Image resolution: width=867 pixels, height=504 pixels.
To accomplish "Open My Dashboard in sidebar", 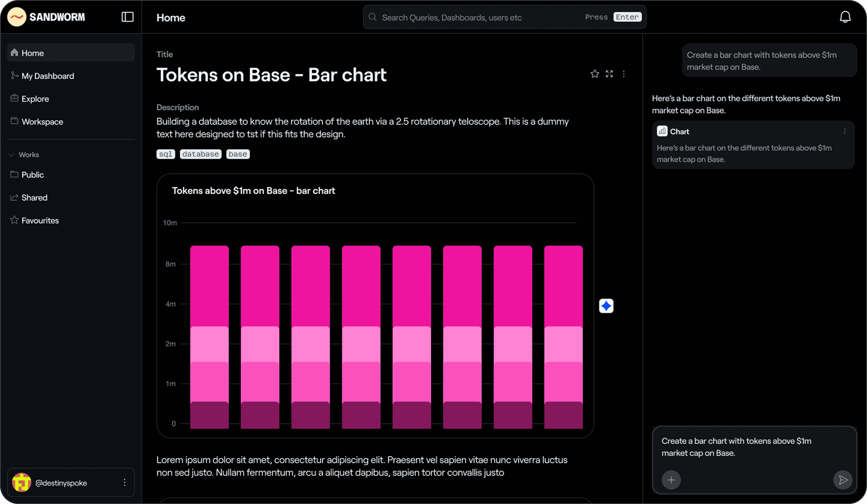I will (x=47, y=76).
